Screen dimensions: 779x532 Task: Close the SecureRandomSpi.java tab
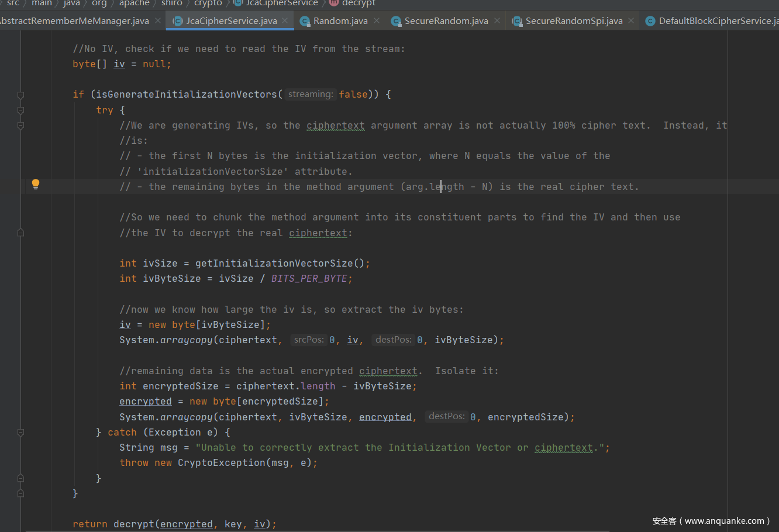pos(631,20)
